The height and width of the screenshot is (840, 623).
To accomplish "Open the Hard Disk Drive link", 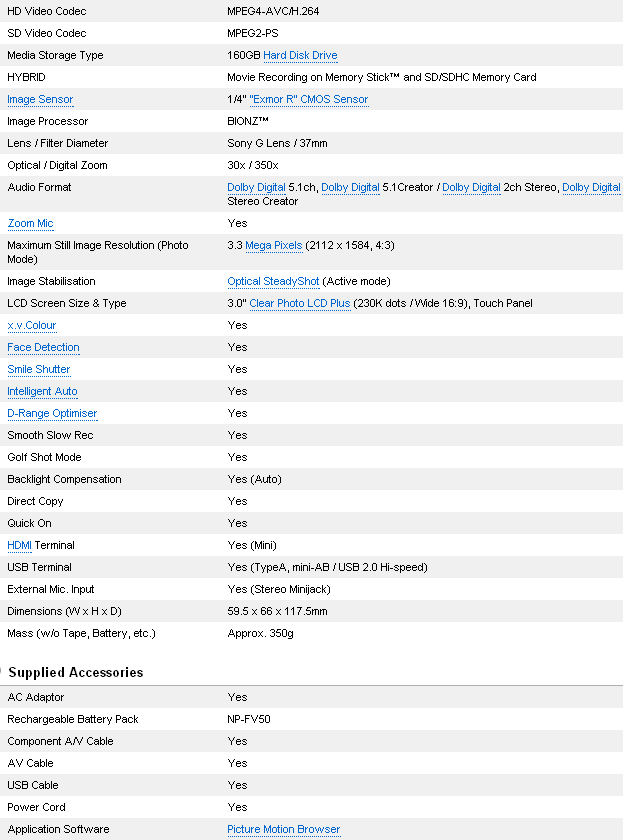I will point(300,55).
